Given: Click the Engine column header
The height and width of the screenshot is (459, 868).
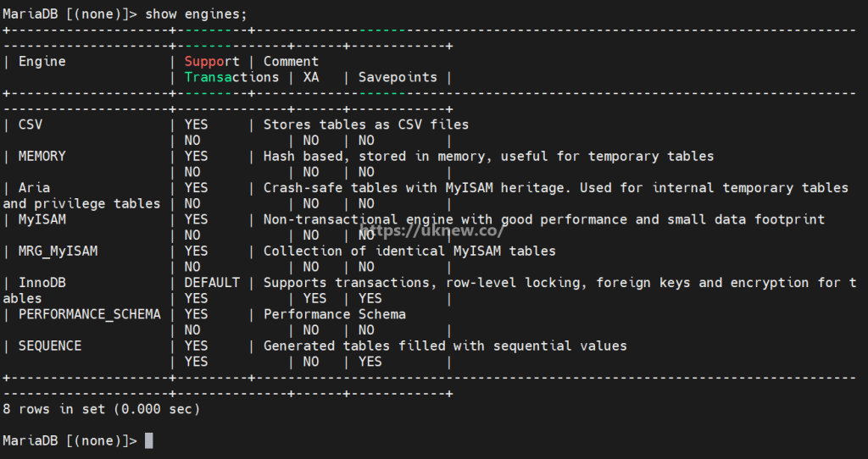Looking at the screenshot, I should (42, 61).
